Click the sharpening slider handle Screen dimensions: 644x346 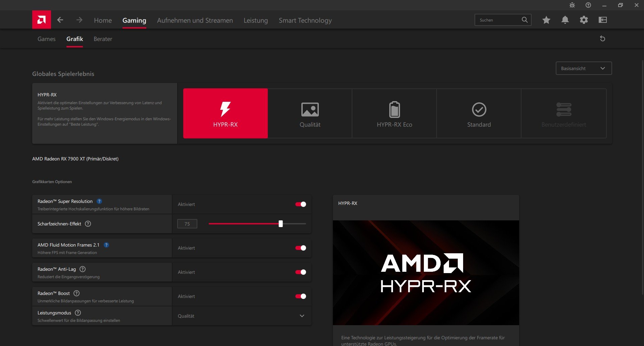281,224
